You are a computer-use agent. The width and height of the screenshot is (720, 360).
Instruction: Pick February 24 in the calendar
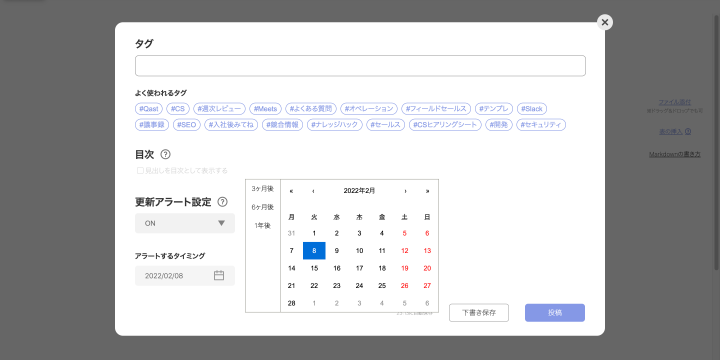360,286
